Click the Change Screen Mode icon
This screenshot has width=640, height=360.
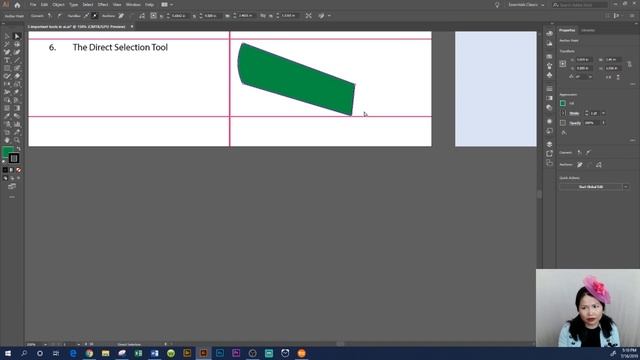tap(12, 186)
